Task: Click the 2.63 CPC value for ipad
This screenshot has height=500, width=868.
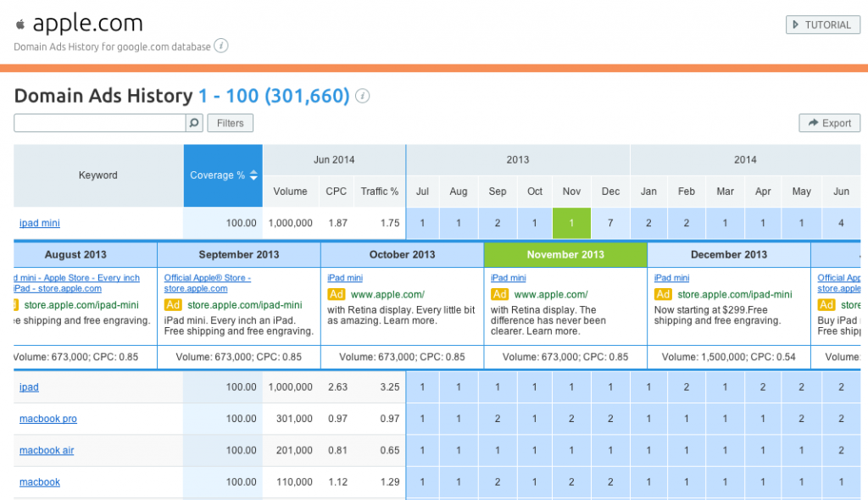Action: point(337,387)
